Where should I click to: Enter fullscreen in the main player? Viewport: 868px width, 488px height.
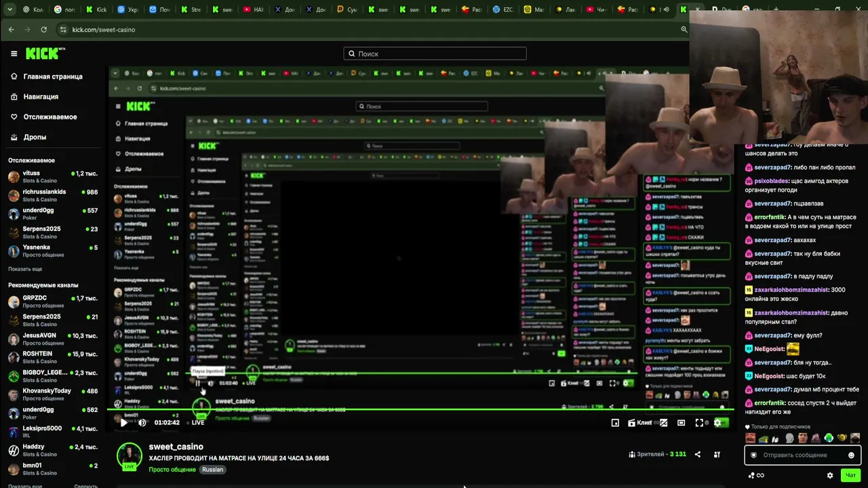point(699,422)
